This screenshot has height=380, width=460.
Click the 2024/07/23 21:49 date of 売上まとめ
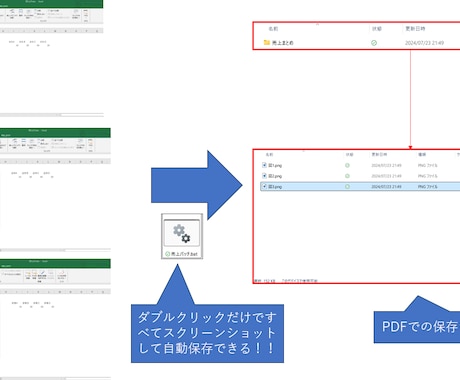pyautogui.click(x=424, y=43)
